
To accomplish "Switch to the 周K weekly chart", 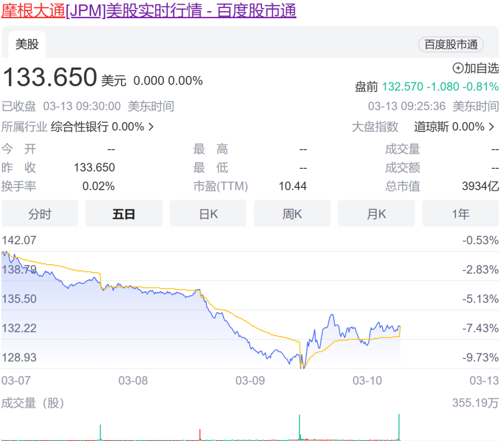I will pyautogui.click(x=292, y=213).
